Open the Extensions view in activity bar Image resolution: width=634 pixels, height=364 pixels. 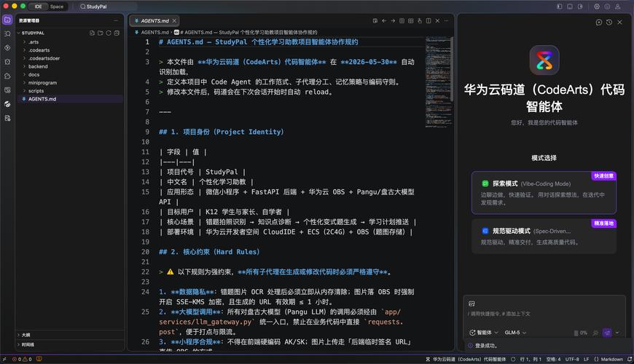pyautogui.click(x=7, y=76)
